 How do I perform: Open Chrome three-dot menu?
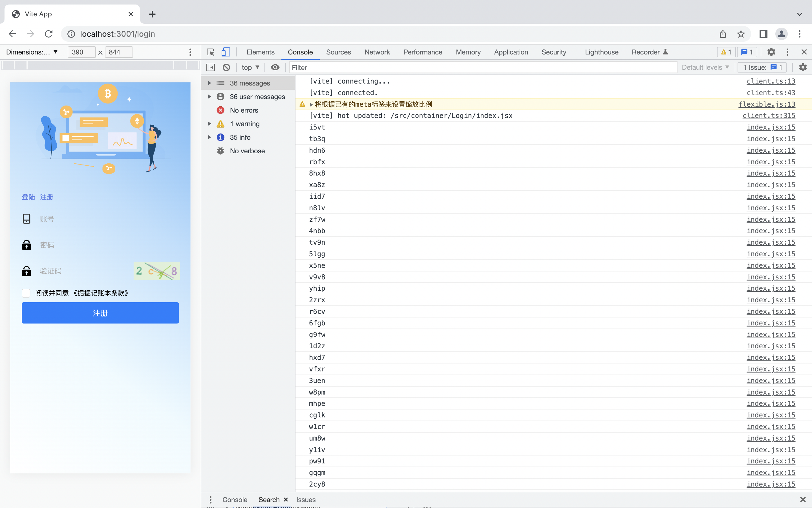tap(800, 34)
